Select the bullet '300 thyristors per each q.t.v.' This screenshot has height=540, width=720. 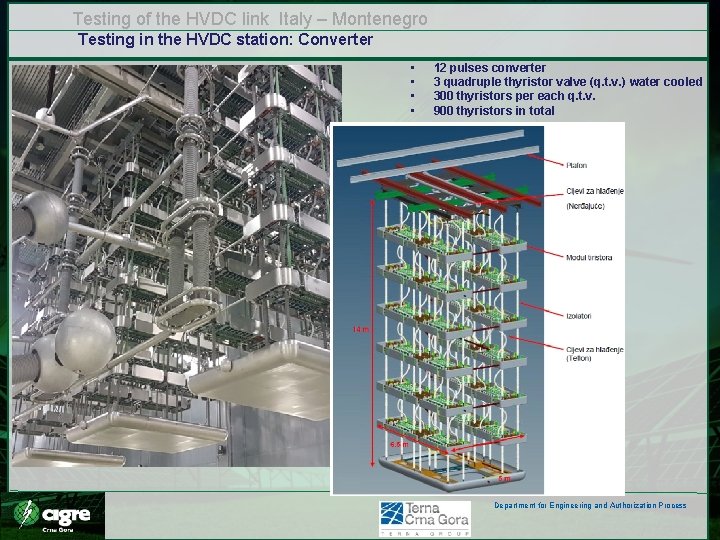(514, 96)
